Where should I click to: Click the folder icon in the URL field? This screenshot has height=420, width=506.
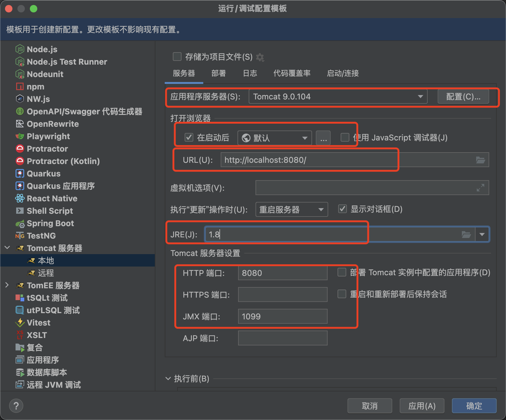point(481,160)
